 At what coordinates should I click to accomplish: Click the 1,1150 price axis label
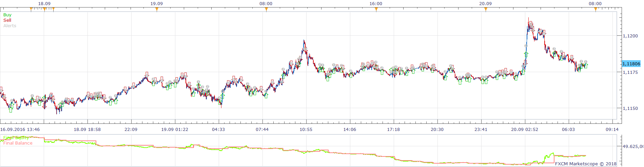[630, 108]
